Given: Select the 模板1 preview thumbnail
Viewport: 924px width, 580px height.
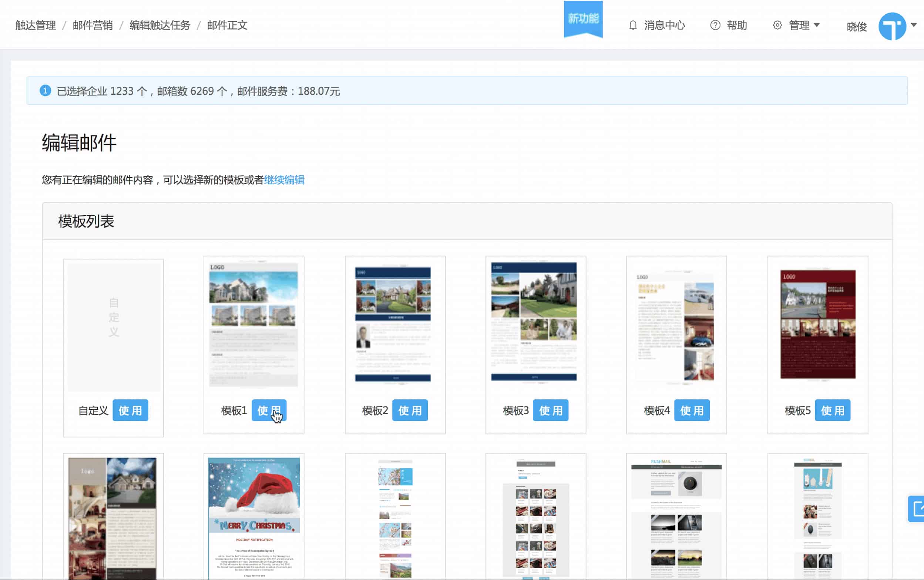Looking at the screenshot, I should pos(253,324).
